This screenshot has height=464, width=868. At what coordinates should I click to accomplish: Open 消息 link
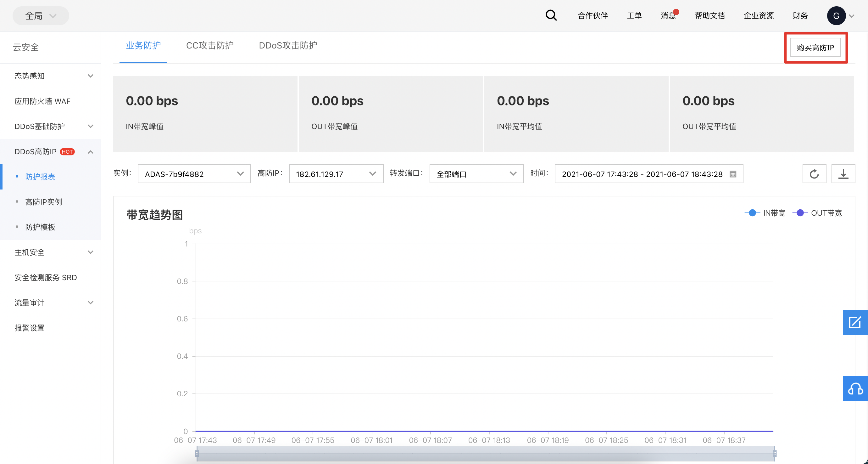(x=668, y=16)
